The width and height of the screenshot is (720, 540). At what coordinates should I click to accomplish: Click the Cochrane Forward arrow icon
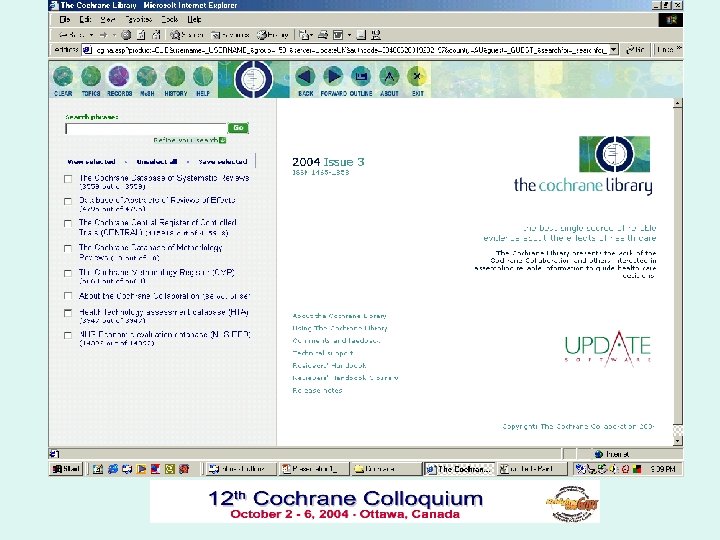[333, 76]
